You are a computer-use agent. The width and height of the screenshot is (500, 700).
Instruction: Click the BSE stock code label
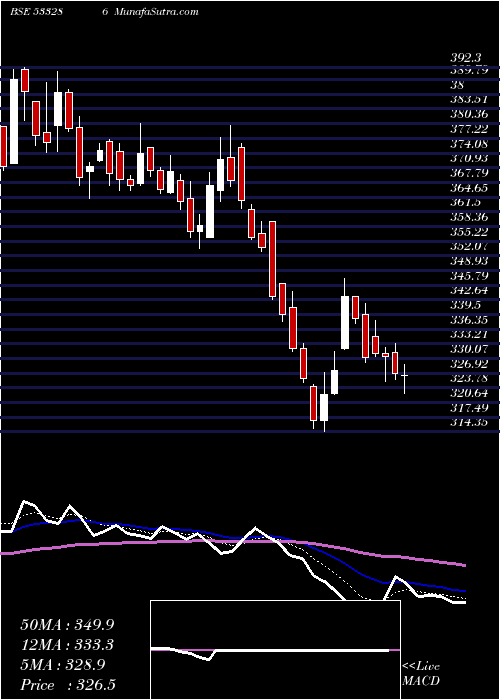coord(36,12)
